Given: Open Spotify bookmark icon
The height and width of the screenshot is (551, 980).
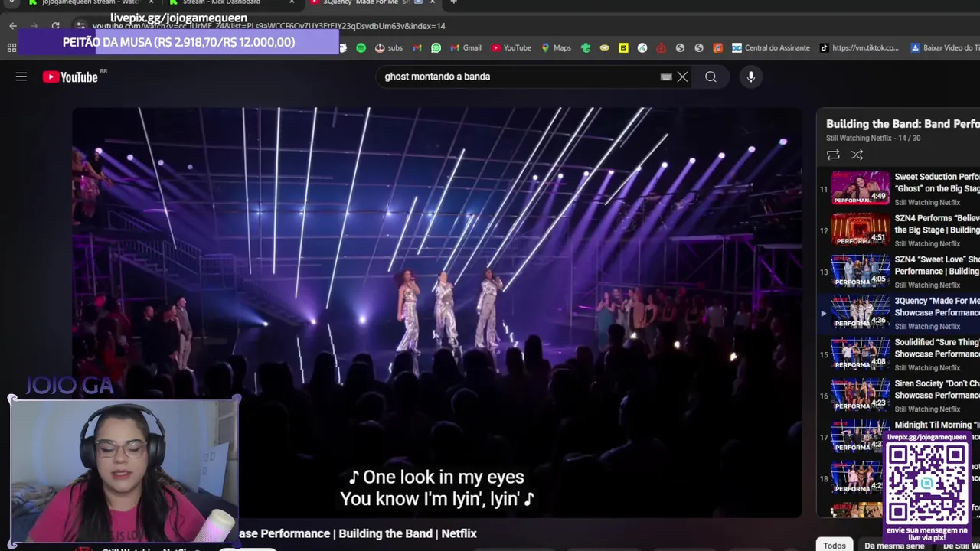Looking at the screenshot, I should pyautogui.click(x=361, y=47).
